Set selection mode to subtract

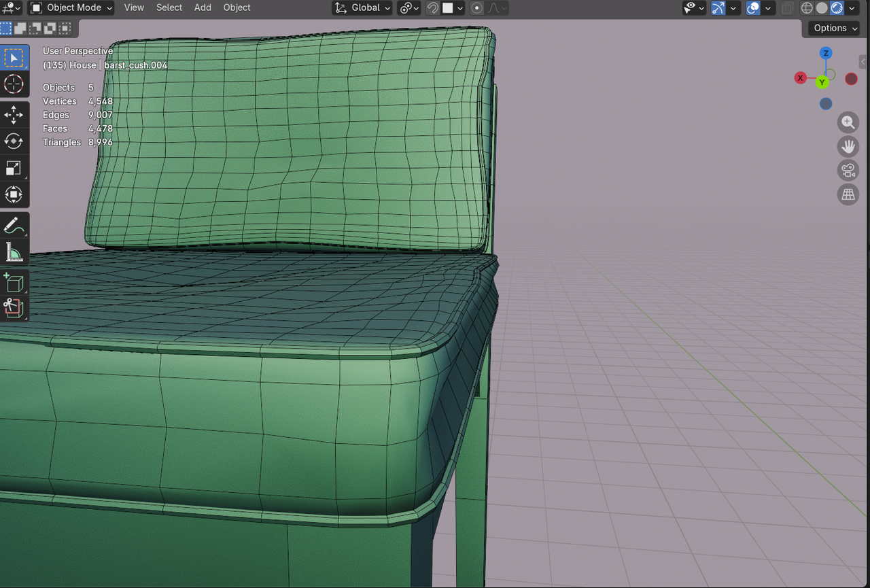click(x=35, y=29)
